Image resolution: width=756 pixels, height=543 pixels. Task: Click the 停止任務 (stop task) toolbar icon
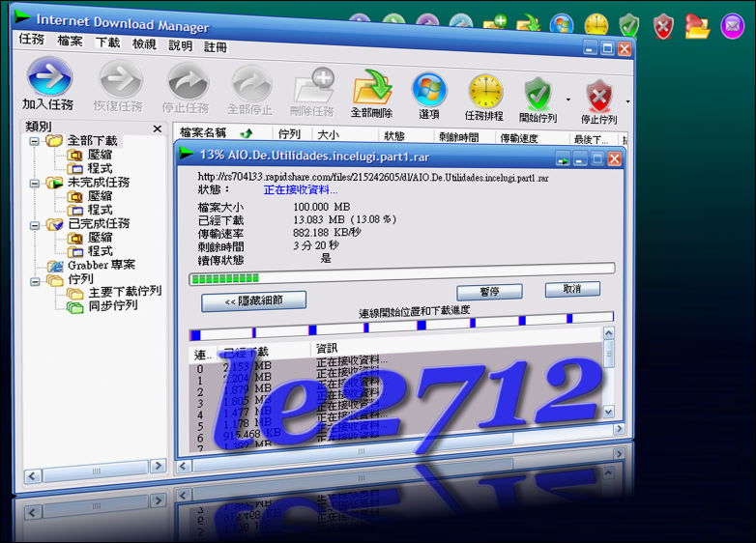(188, 82)
